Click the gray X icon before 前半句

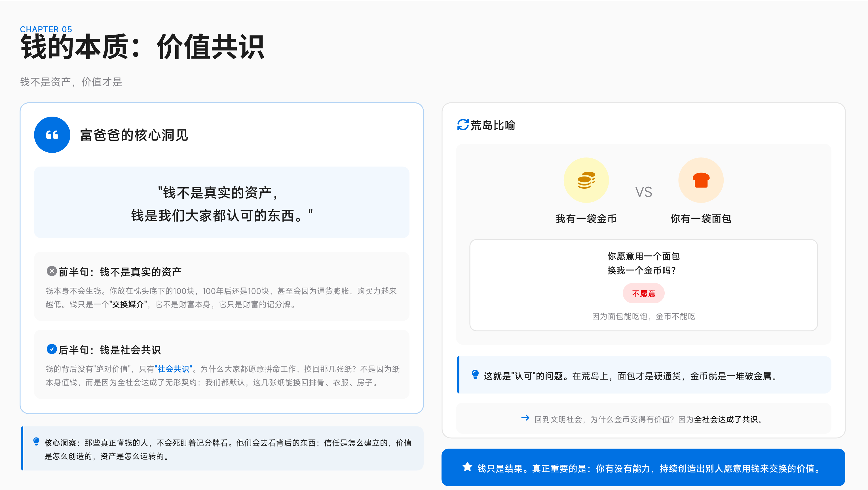point(52,271)
